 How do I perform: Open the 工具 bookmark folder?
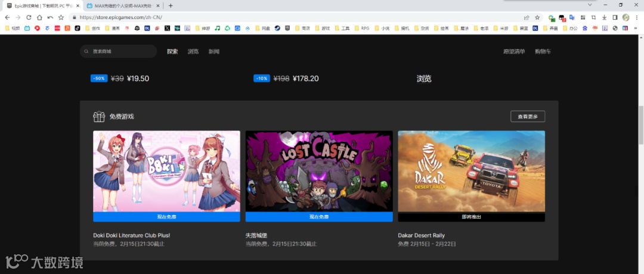[342, 29]
